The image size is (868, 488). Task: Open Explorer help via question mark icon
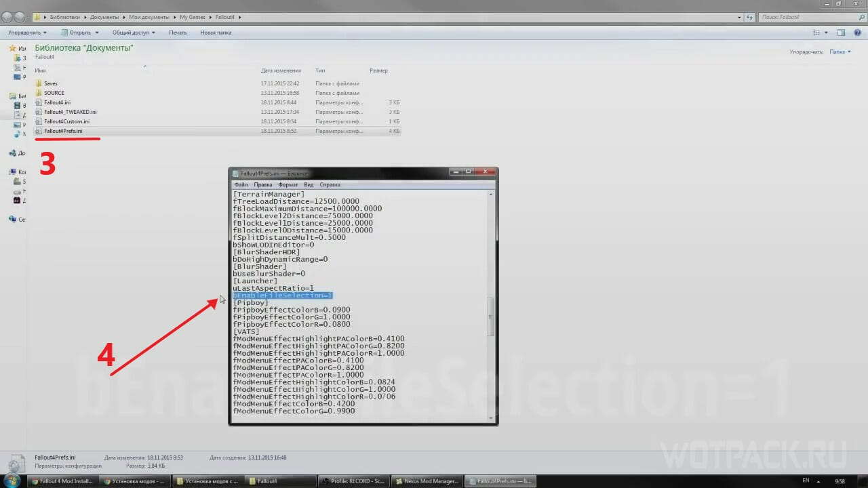(x=857, y=33)
